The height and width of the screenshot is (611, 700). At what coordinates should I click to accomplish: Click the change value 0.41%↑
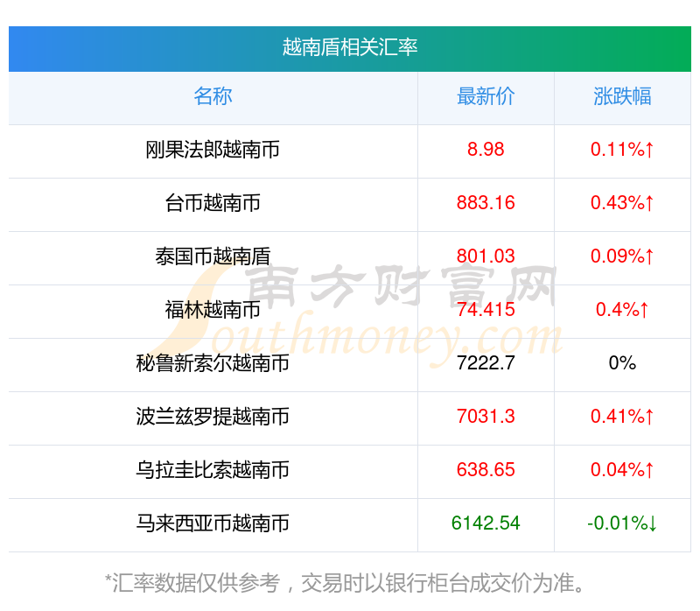(622, 417)
